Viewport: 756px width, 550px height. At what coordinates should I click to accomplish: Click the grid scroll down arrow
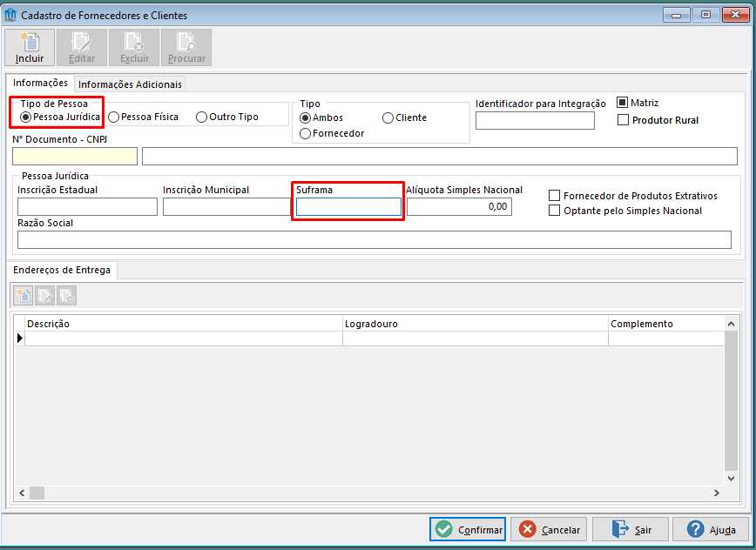731,479
